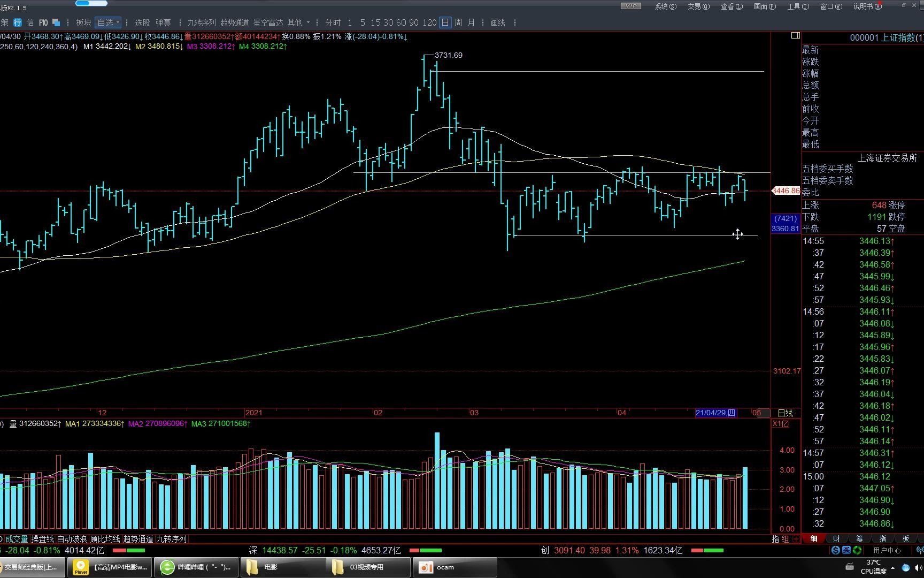Expand hidden system tray icons arrow

tap(892, 567)
